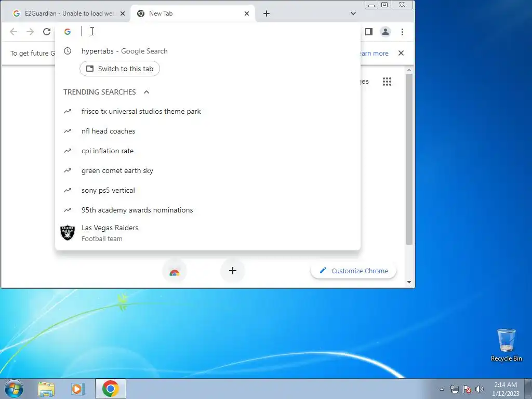
Task: Click the Chrome taskbar icon
Action: click(111, 389)
